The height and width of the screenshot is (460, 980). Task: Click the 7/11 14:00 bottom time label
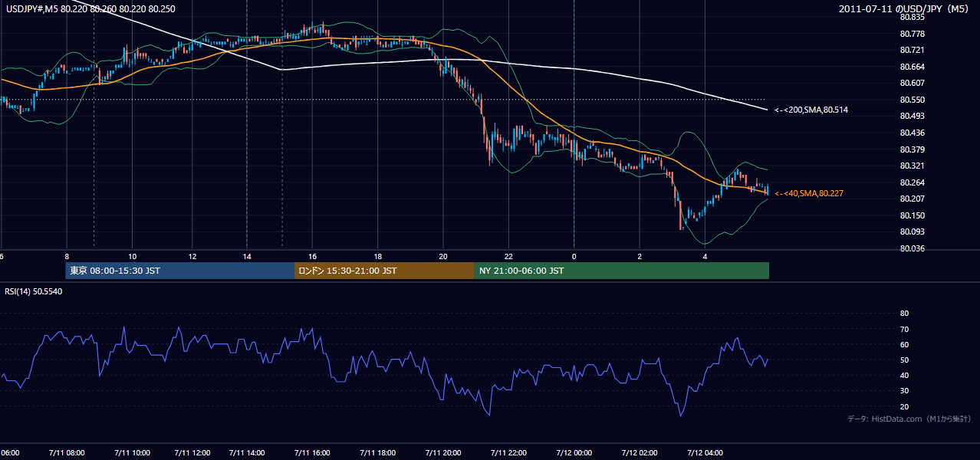click(247, 452)
